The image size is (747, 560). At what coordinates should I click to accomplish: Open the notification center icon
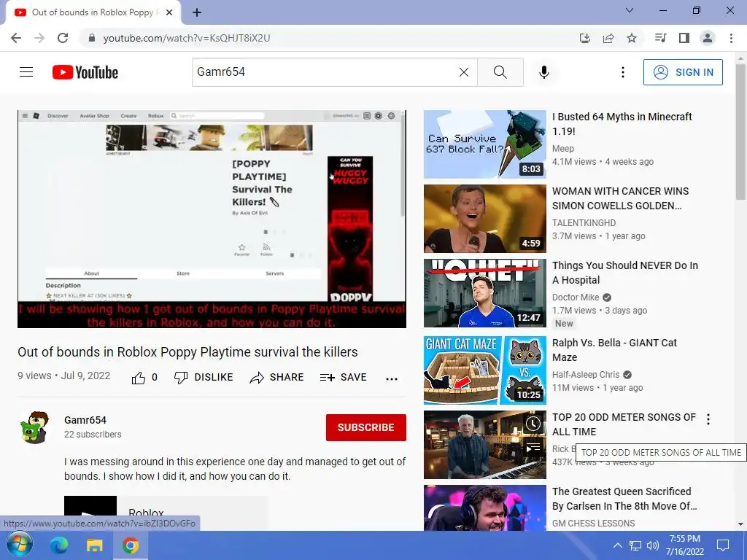coord(723,545)
